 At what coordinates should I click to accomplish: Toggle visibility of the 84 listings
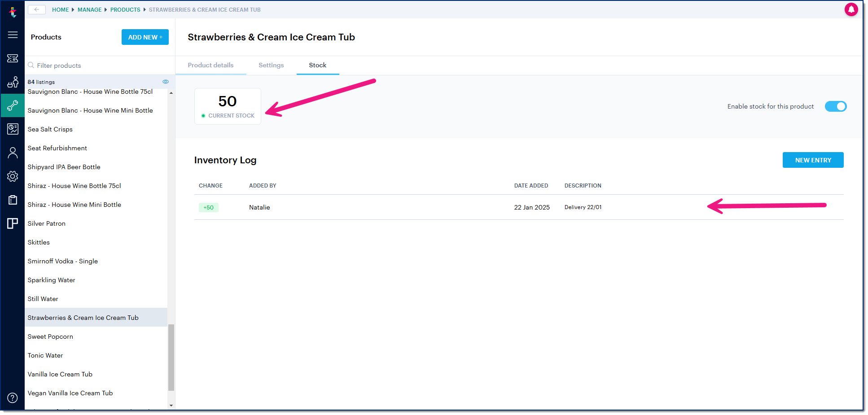pyautogui.click(x=165, y=82)
